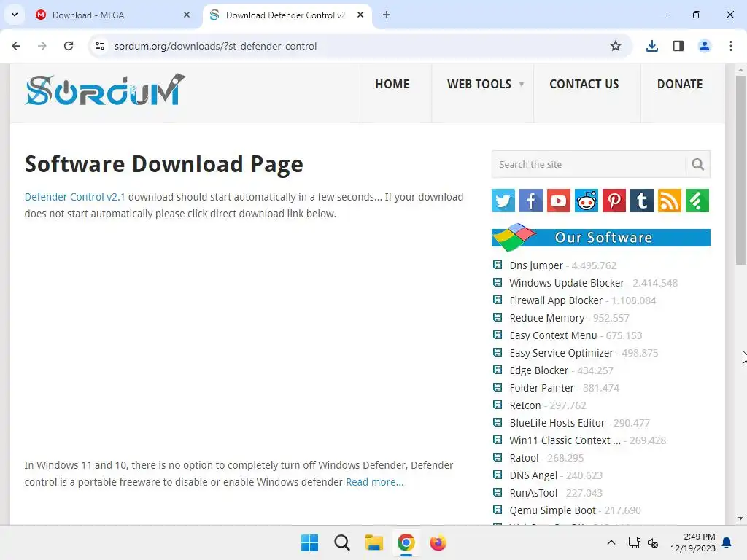747x560 pixels.
Task: Toggle Chrome side panel icon
Action: click(x=678, y=46)
